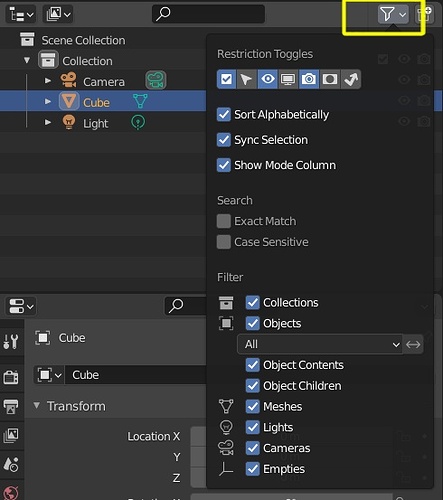Click the Outliner search field
The image size is (443, 500).
pyautogui.click(x=208, y=14)
